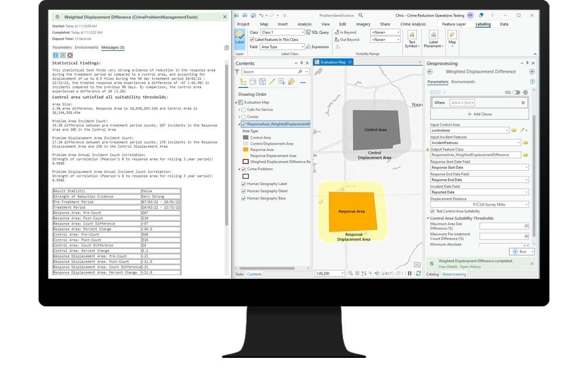588x368 pixels.
Task: Open the Geoprocessing tool help icon
Action: [532, 81]
